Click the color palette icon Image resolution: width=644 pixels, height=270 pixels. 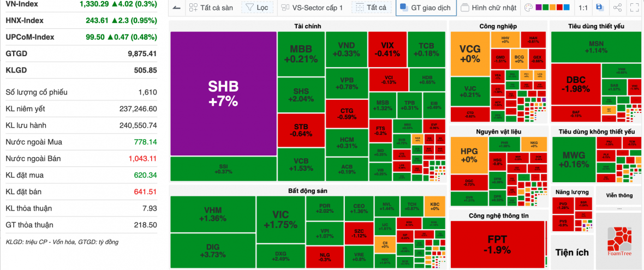pos(528,8)
